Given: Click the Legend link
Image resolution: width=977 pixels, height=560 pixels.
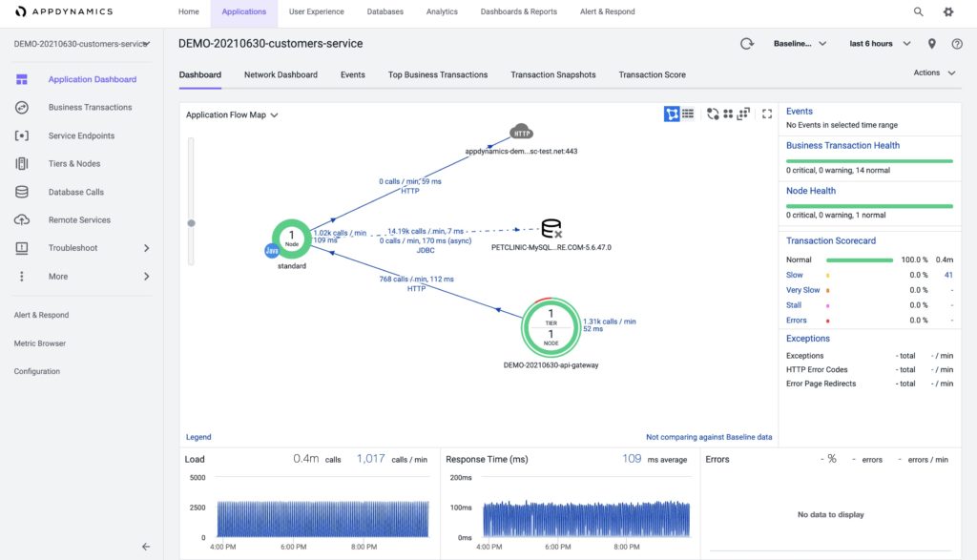Looking at the screenshot, I should click(198, 437).
